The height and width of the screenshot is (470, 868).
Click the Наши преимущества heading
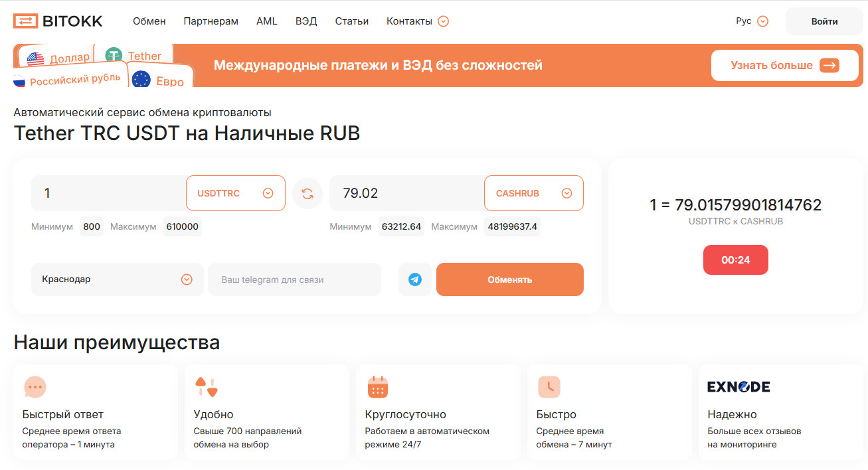click(117, 343)
